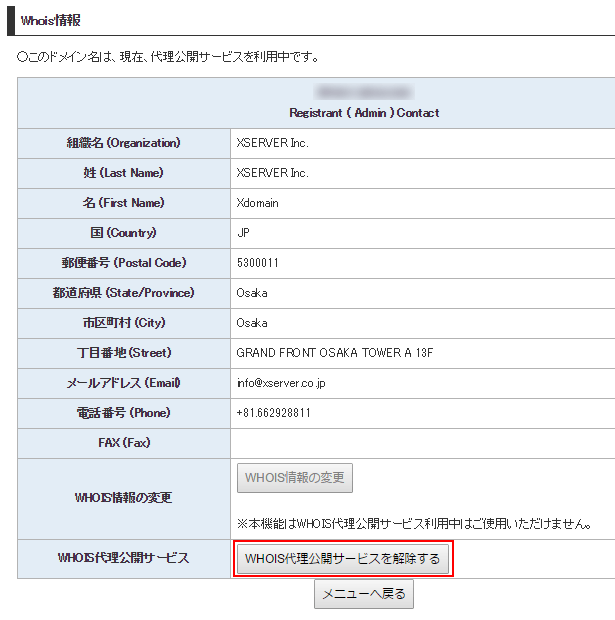Click the 電話番号 (Phone) label

coord(123,413)
